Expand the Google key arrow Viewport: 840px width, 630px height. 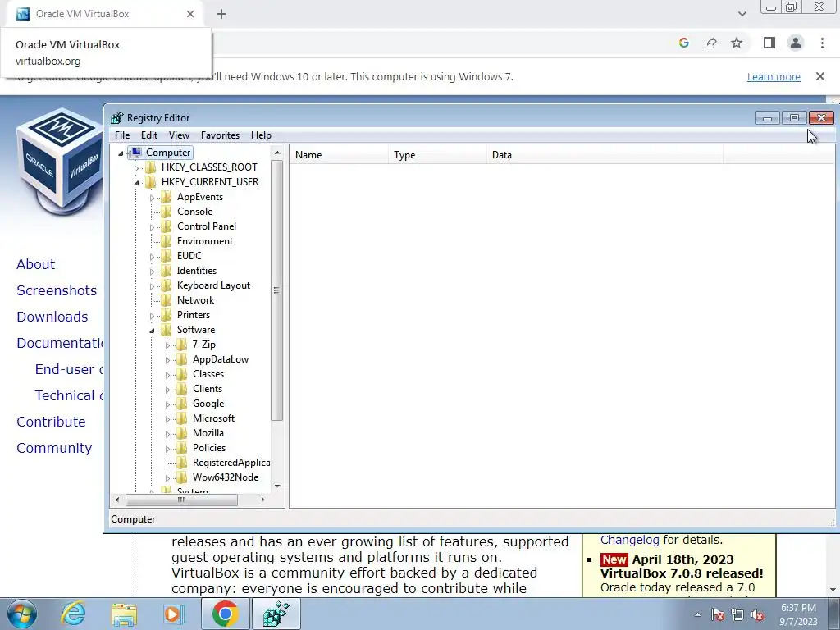pos(167,404)
